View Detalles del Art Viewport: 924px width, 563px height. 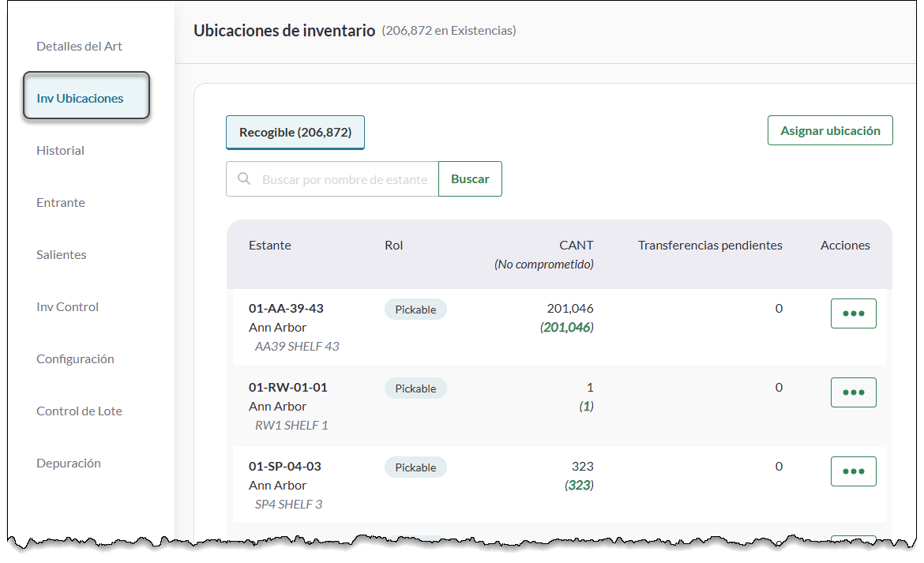coord(79,46)
